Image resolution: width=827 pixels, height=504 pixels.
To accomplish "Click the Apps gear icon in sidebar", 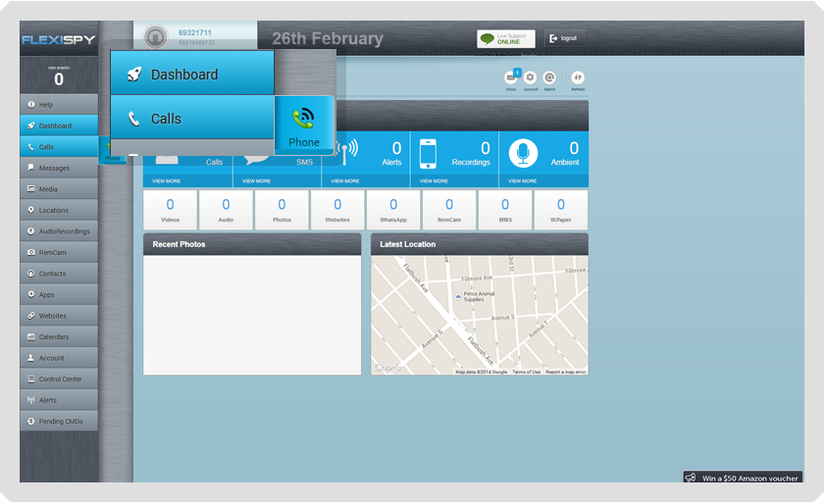I will [x=31, y=294].
